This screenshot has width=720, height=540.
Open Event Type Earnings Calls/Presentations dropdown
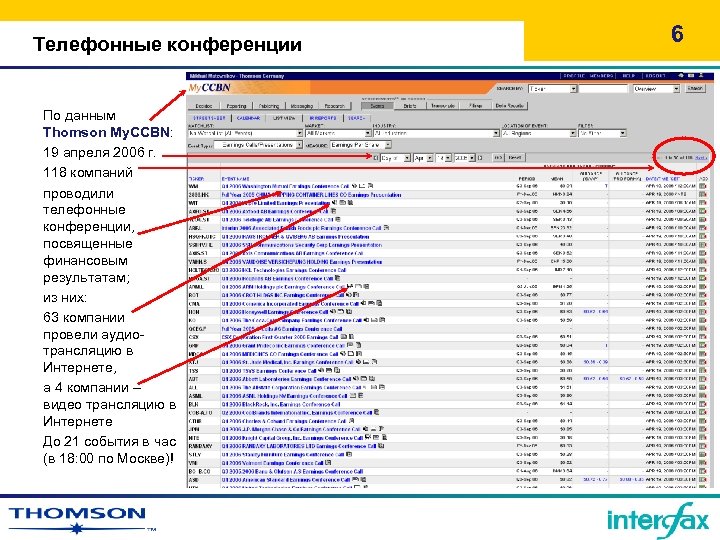click(258, 145)
